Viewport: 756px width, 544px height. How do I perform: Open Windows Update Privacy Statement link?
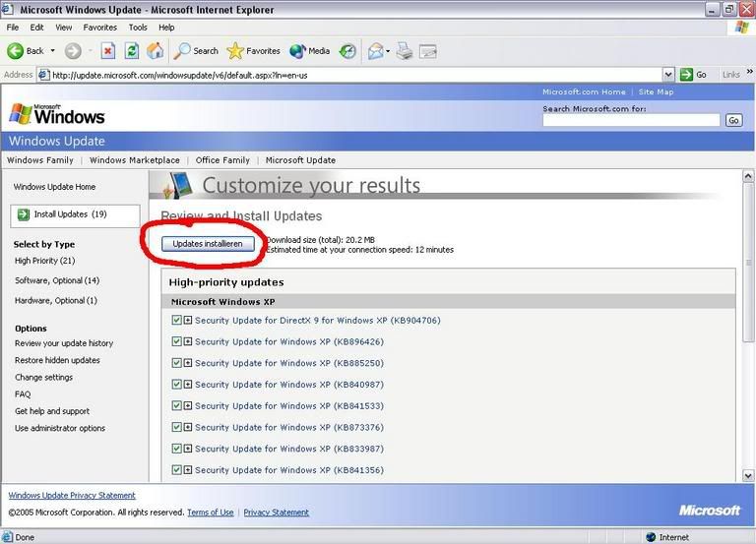pos(72,496)
